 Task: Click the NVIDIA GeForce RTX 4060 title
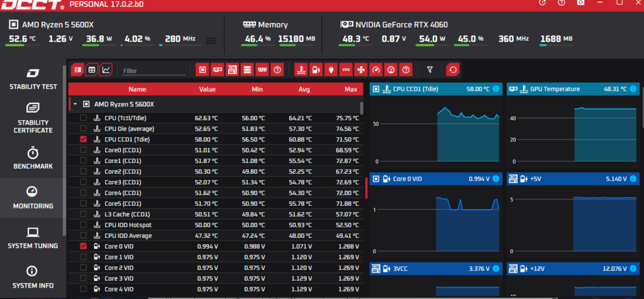(401, 25)
